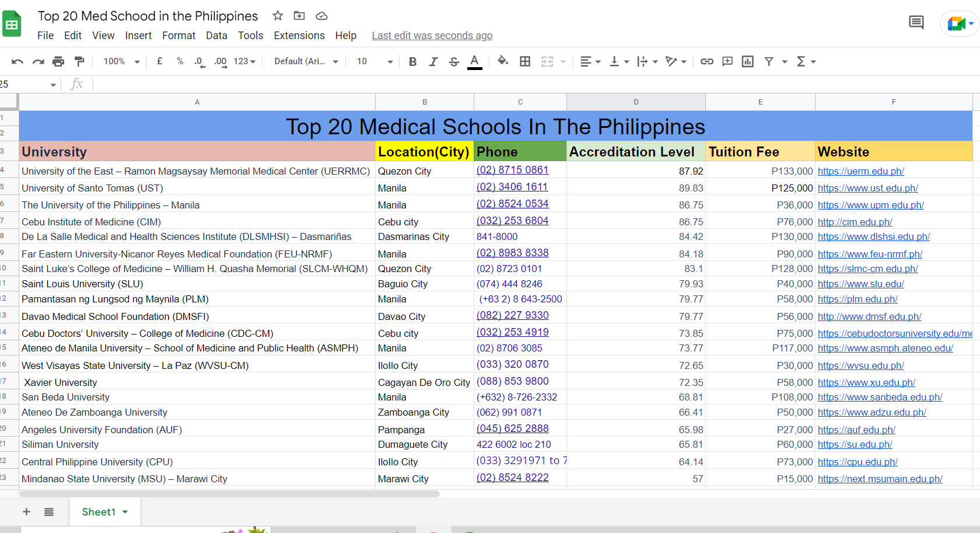
Task: Click phone link (02) 8715 0861
Action: (x=512, y=170)
